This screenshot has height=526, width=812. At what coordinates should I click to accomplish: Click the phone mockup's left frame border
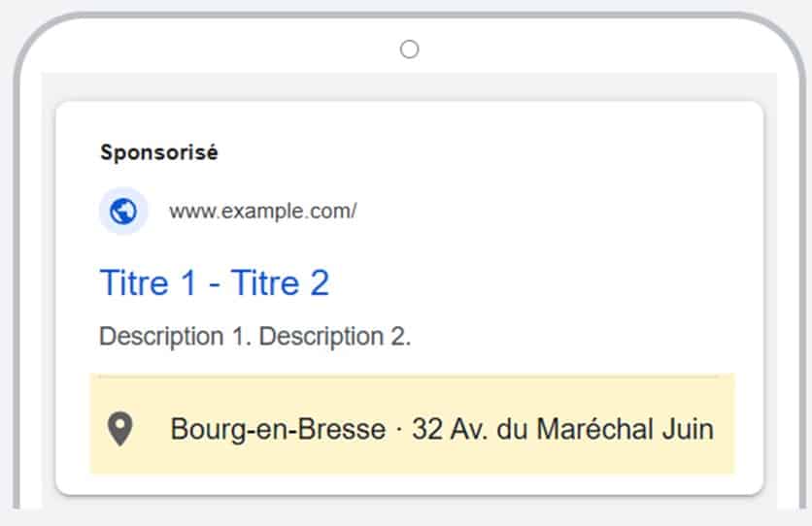click(x=17, y=289)
